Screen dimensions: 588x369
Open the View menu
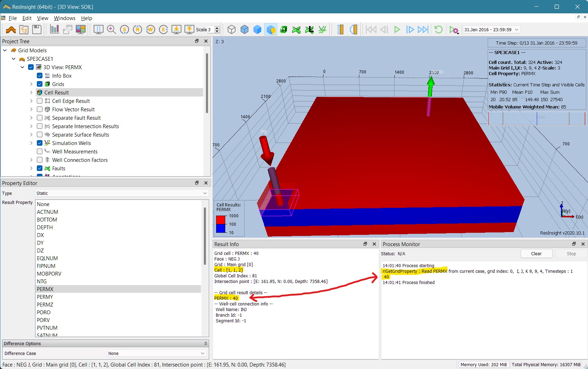click(x=42, y=18)
